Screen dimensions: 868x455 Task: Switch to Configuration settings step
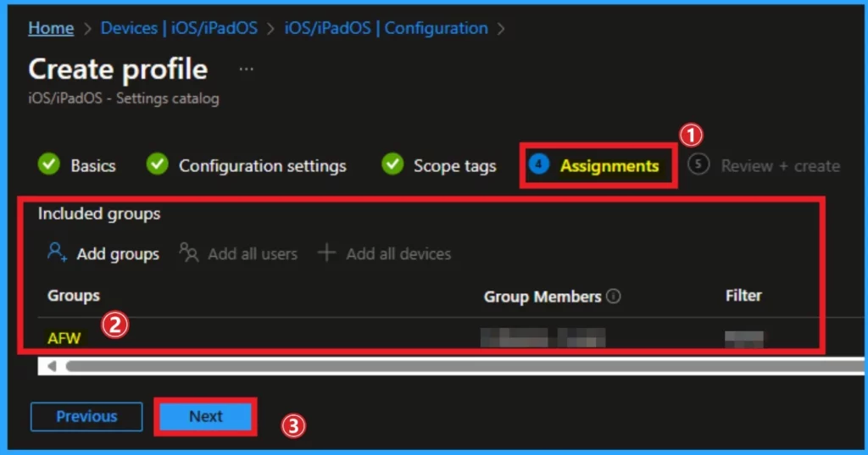click(x=263, y=165)
